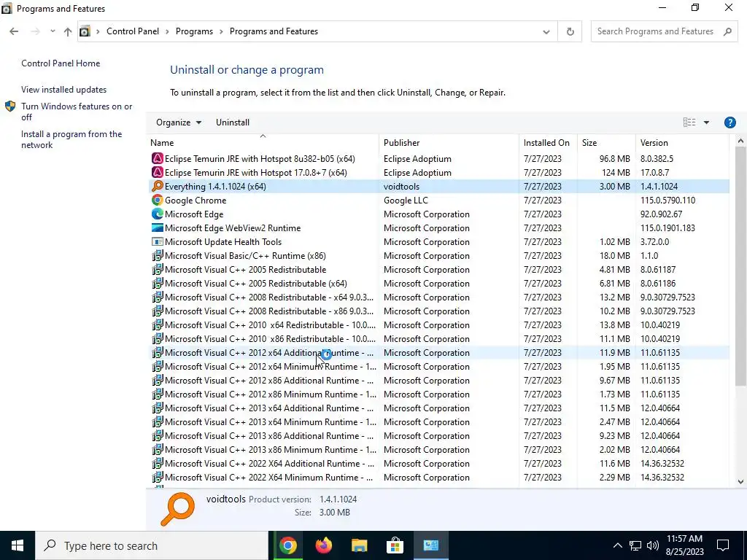
Task: Click the Programs breadcrumb
Action: (x=194, y=31)
